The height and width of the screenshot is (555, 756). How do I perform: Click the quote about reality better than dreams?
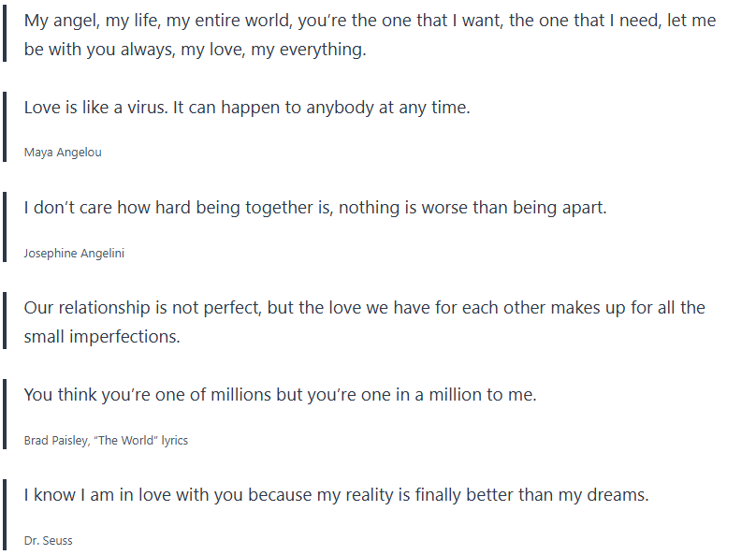pos(336,495)
